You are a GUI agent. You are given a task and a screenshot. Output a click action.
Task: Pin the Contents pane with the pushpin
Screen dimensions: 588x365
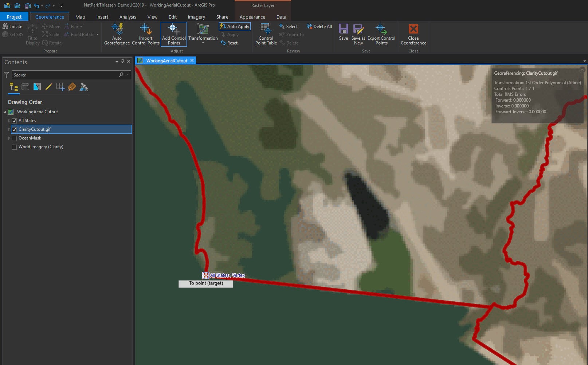pyautogui.click(x=122, y=62)
